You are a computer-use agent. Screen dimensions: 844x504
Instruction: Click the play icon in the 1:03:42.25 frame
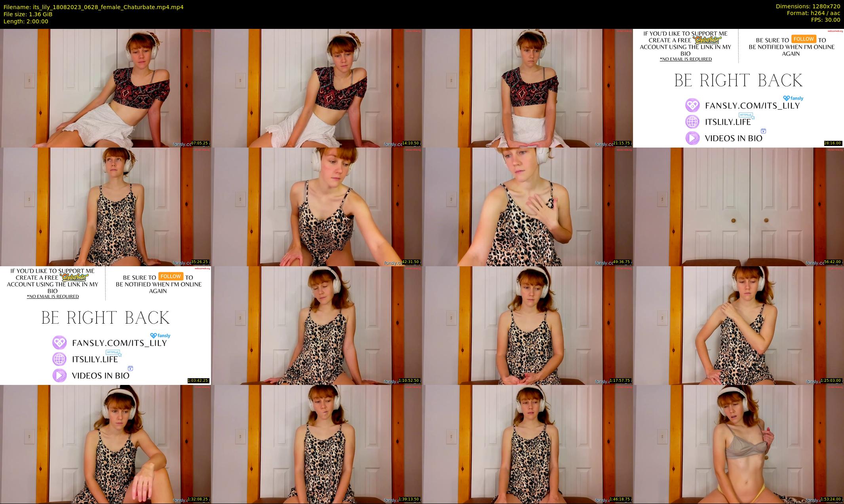(x=59, y=375)
